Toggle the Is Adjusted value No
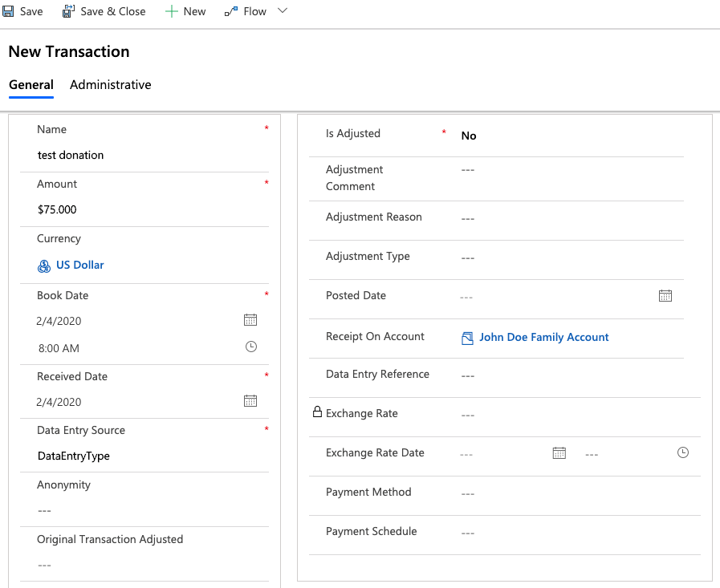Image resolution: width=720 pixels, height=588 pixels. pos(469,136)
